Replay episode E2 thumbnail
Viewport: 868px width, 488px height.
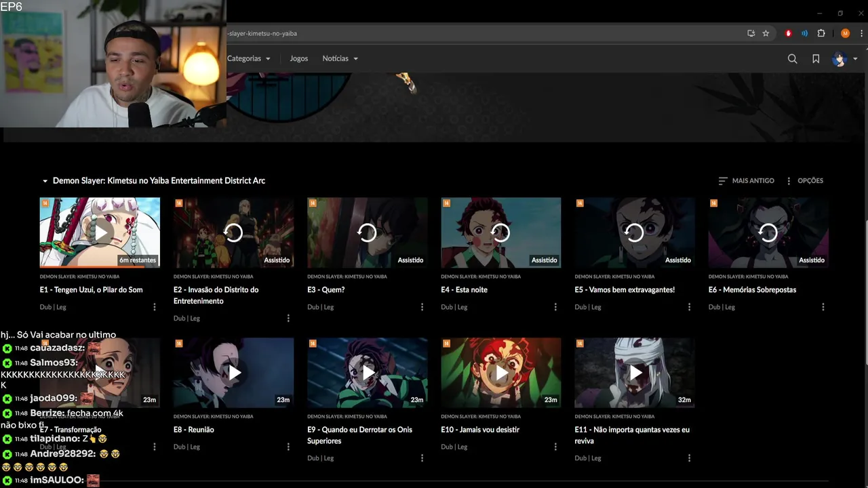pyautogui.click(x=233, y=232)
